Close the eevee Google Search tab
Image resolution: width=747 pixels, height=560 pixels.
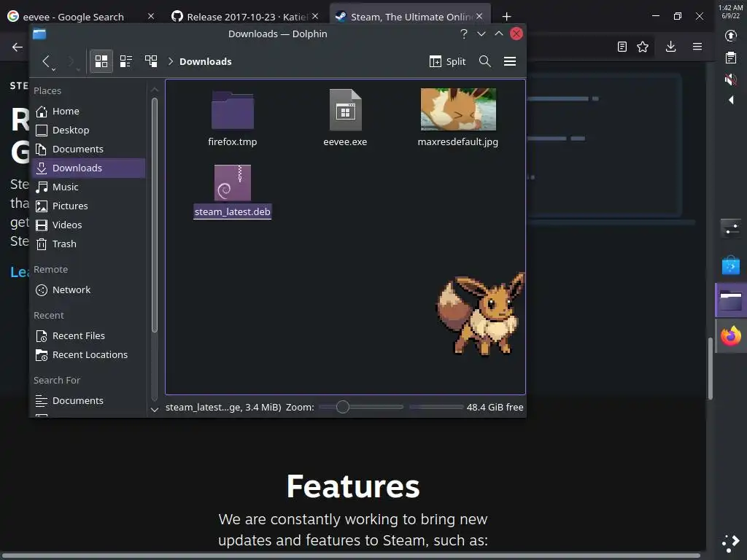click(x=150, y=16)
